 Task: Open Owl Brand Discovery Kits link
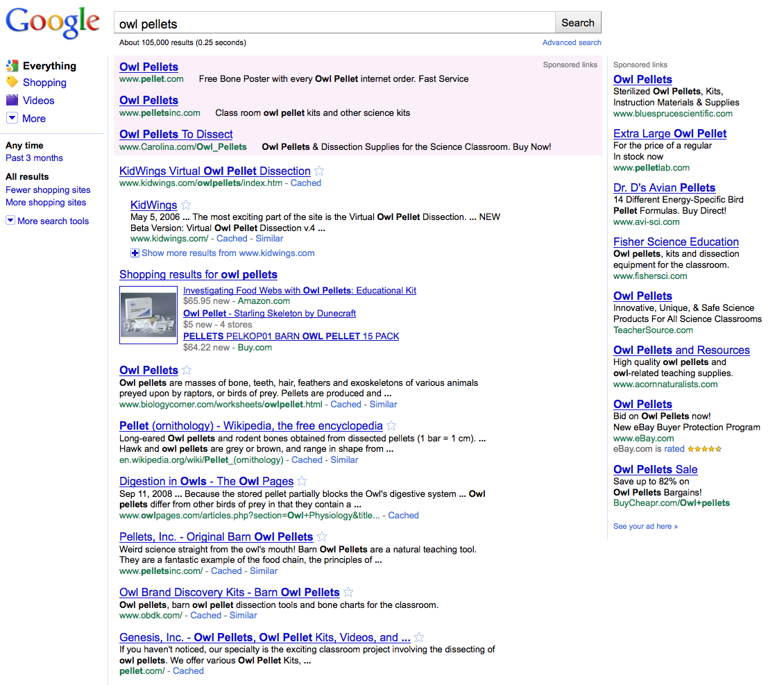click(x=230, y=592)
